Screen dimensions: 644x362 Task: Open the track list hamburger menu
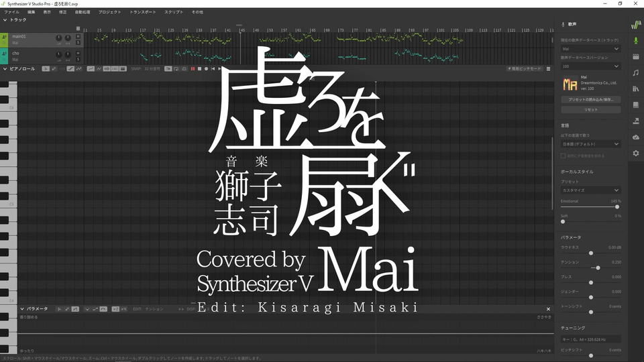pos(78,29)
